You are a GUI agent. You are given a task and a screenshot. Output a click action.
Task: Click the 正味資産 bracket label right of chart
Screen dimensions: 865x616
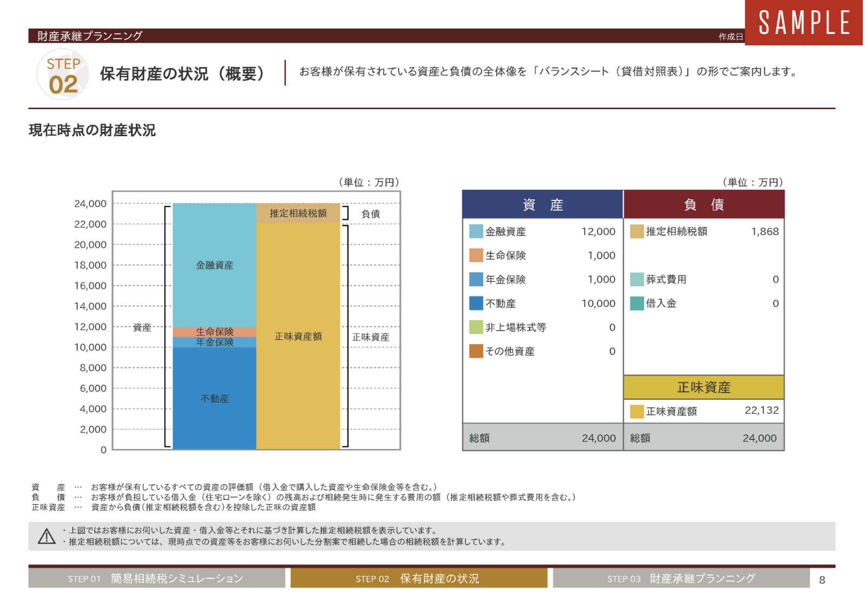click(371, 337)
